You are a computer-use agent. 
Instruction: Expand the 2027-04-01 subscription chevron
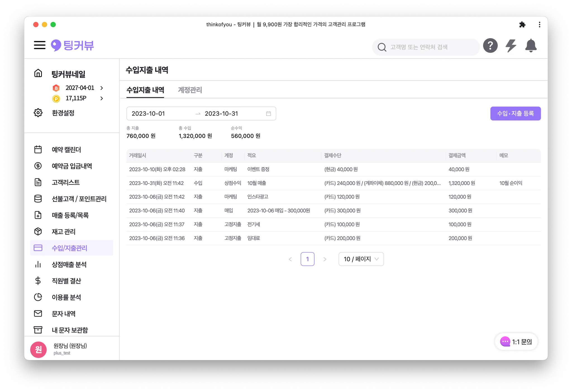click(x=102, y=88)
